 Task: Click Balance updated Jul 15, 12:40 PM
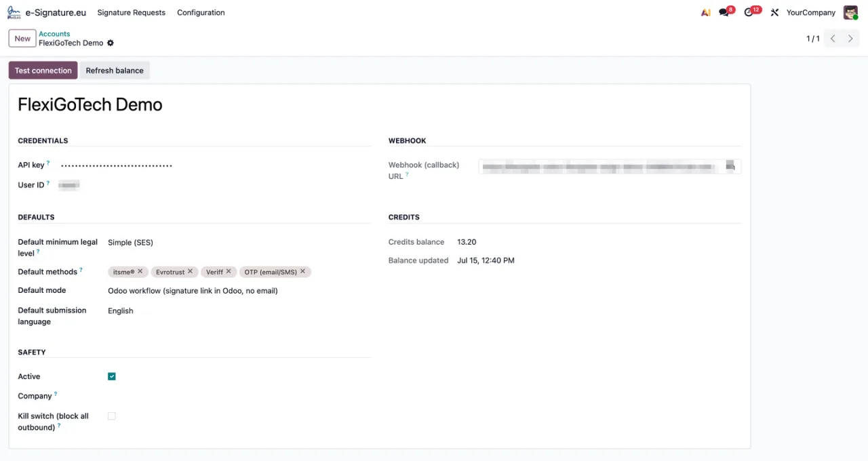pos(486,260)
